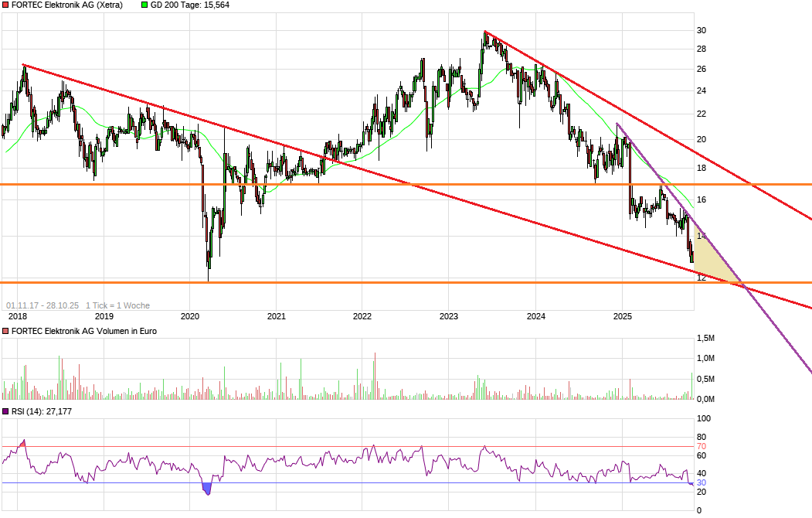The image size is (812, 518).
Task: Click the red FORTEC Elektronik AG legend icon
Action: 5,5
